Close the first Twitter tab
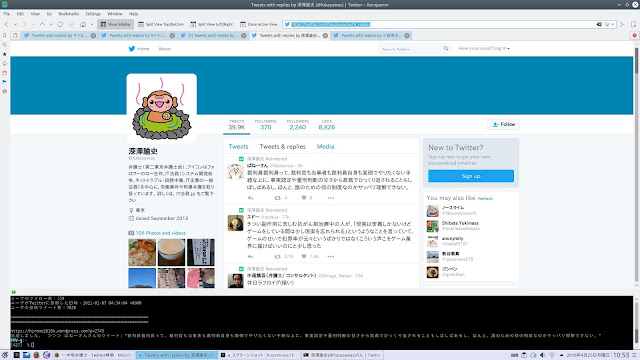The height and width of the screenshot is (360, 640). tap(93, 36)
